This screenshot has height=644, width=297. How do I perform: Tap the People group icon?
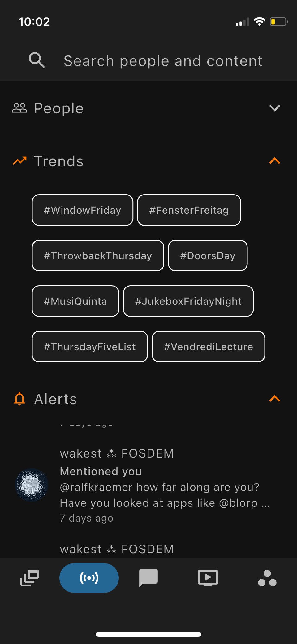pos(19,108)
